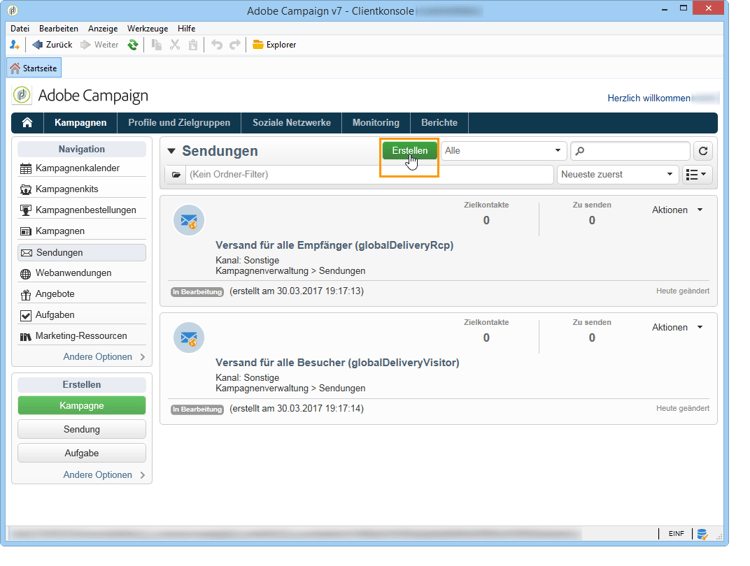
Task: Open Marketing-Ressourcen in the navigation
Action: [82, 336]
